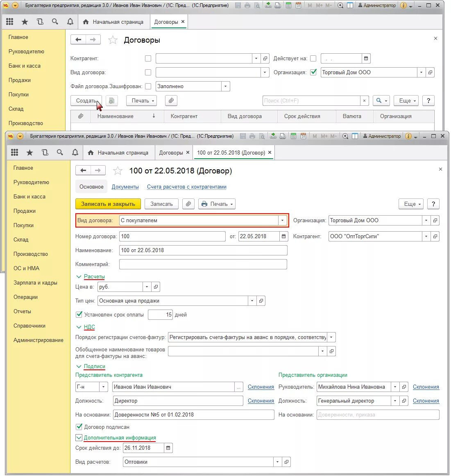Viewport: 451px width, 476px height.
Task: Click paperclip button in Договоры list toolbar
Action: point(171,100)
